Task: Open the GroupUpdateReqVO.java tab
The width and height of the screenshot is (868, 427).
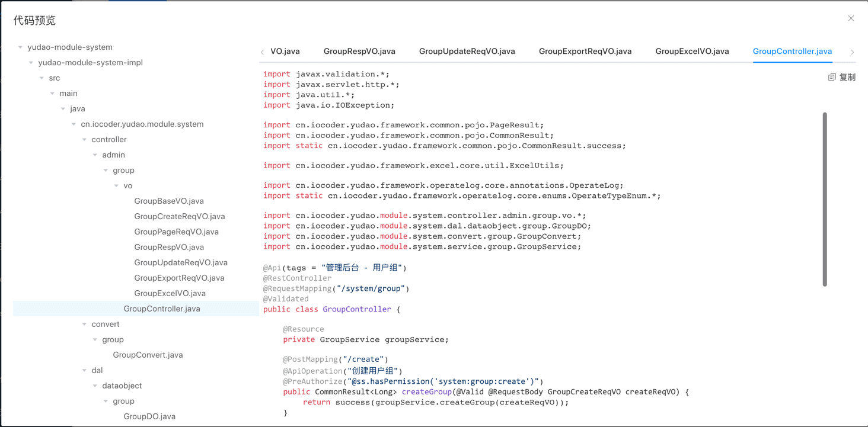Action: coord(467,52)
